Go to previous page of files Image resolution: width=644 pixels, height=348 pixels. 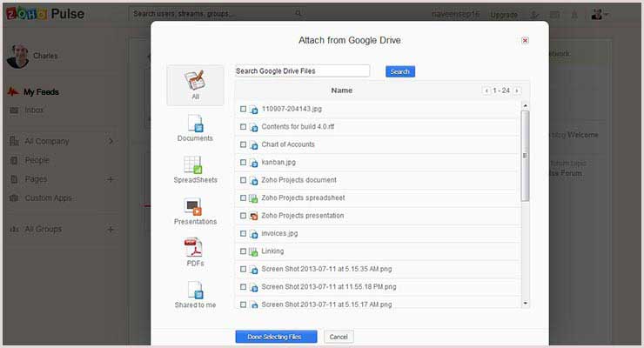[x=486, y=90]
